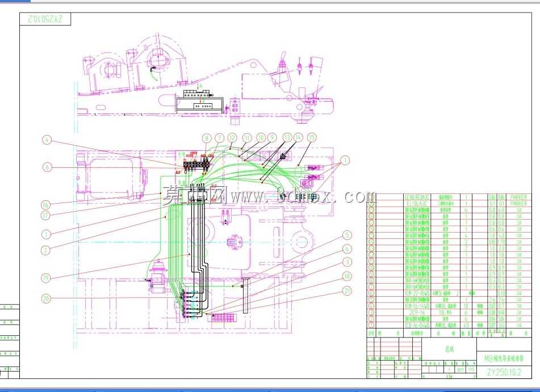This screenshot has height=392, width=540.
Task: Select the 总成 title block cell
Action: [x=449, y=349]
